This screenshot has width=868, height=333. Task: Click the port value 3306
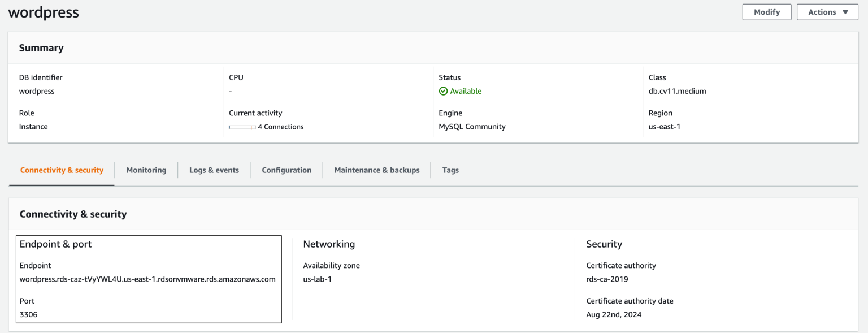pyautogui.click(x=28, y=314)
